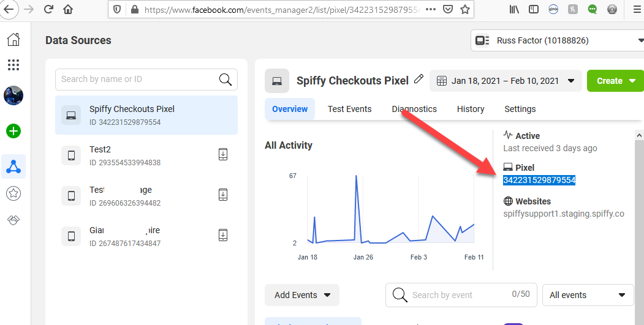This screenshot has height=325, width=644.
Task: Open the page actions three-dot menu
Action: [430, 9]
